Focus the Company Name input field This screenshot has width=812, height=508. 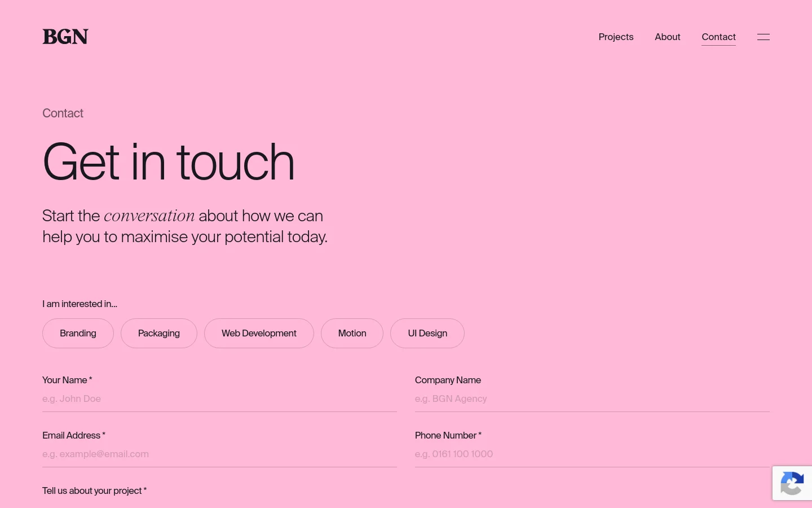pos(592,398)
